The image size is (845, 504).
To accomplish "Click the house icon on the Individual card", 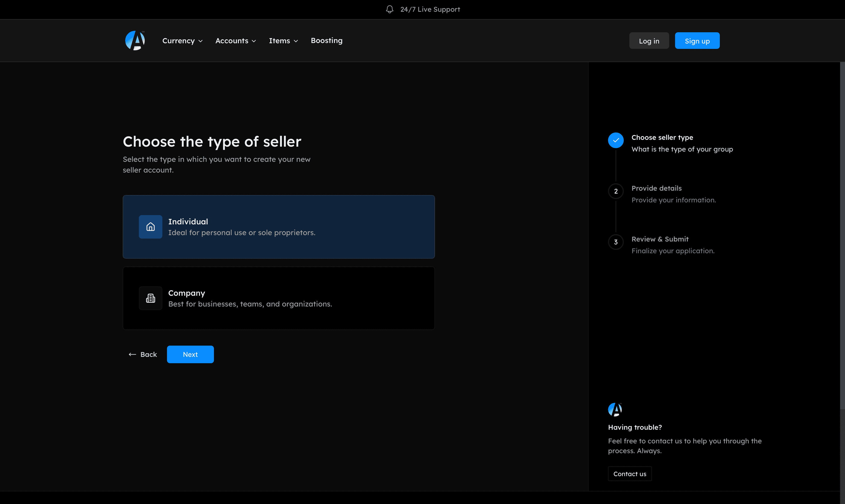I will [x=150, y=227].
